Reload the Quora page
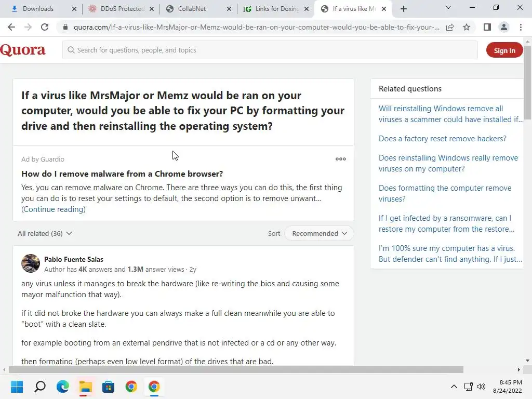The width and height of the screenshot is (532, 399). 45,27
